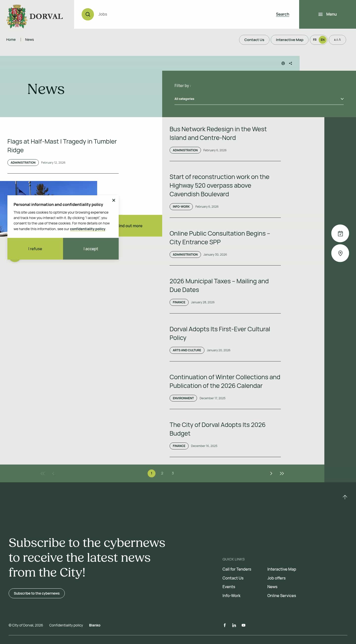Open the floating calendar events icon
Viewport: 356px width, 644px height.
tap(340, 234)
